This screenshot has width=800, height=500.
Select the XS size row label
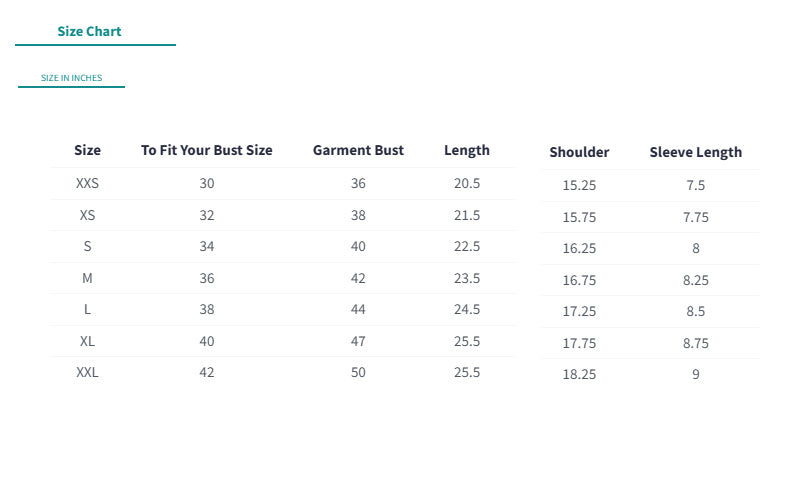click(x=87, y=215)
